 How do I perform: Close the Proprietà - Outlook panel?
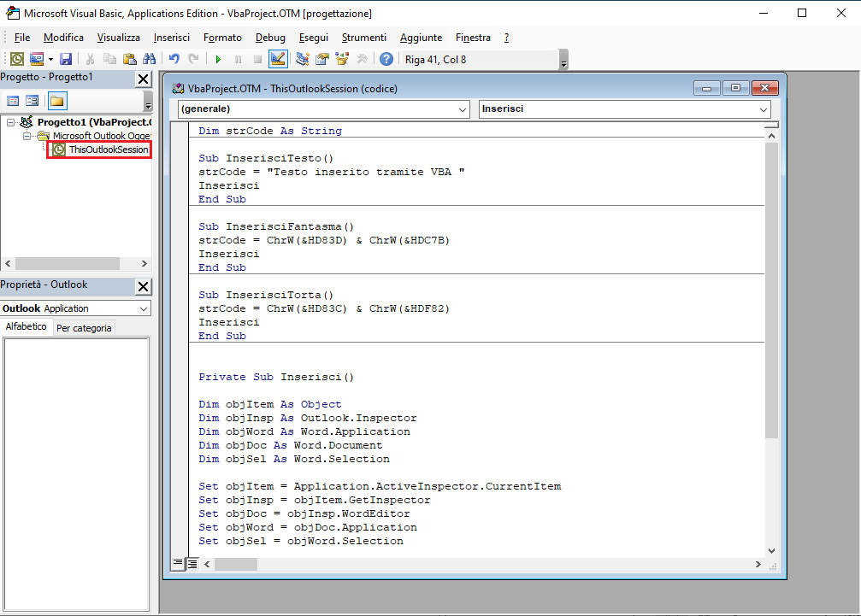[x=144, y=286]
